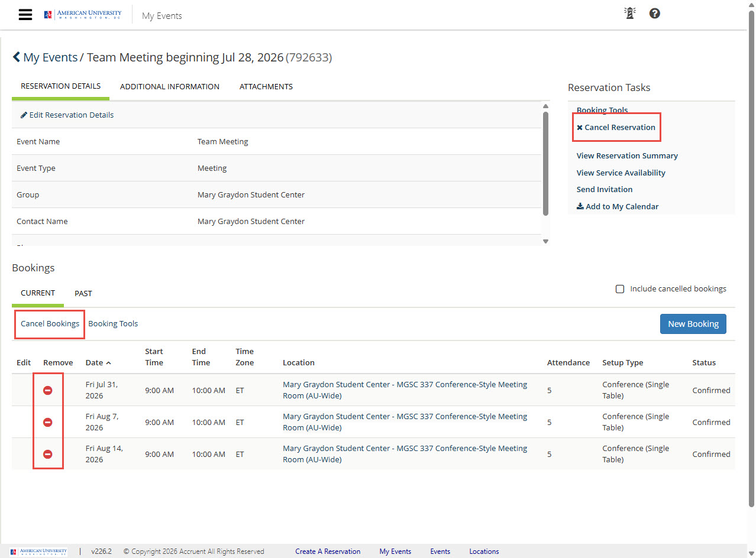
Task: Click Cancel Bookings in bookings toolbar
Action: [x=50, y=323]
